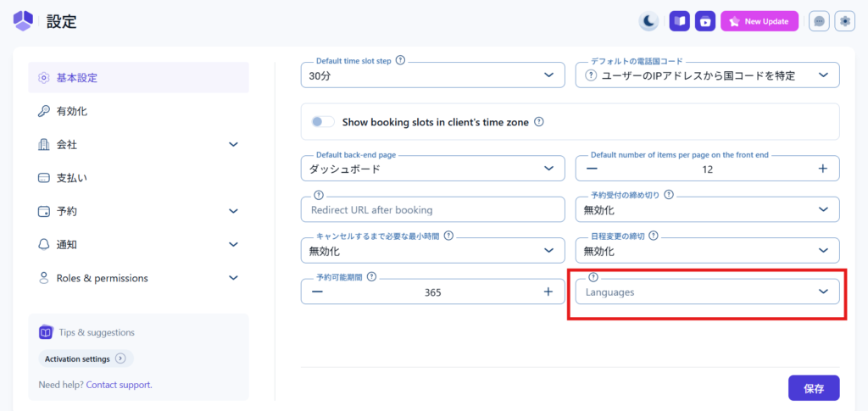Click help icon above Languages dropdown
Viewport: 868px width, 411px height.
coord(593,277)
